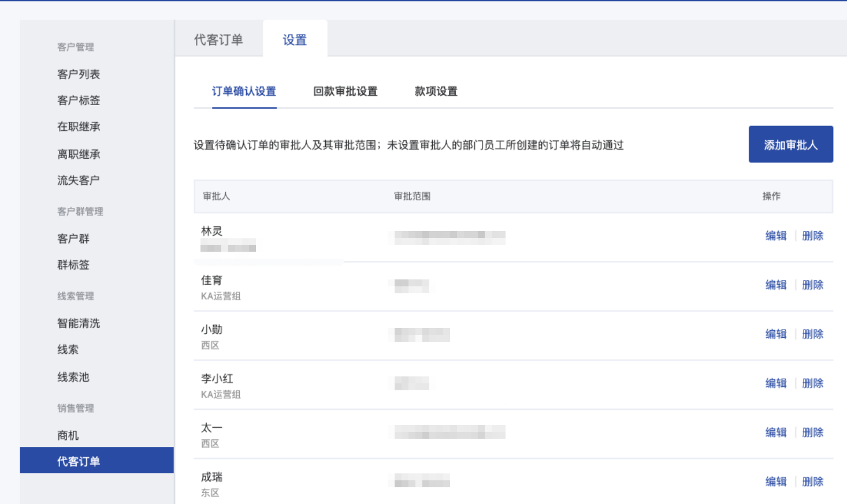Click the approver name 佳育
The height and width of the screenshot is (504, 847).
coord(211,280)
